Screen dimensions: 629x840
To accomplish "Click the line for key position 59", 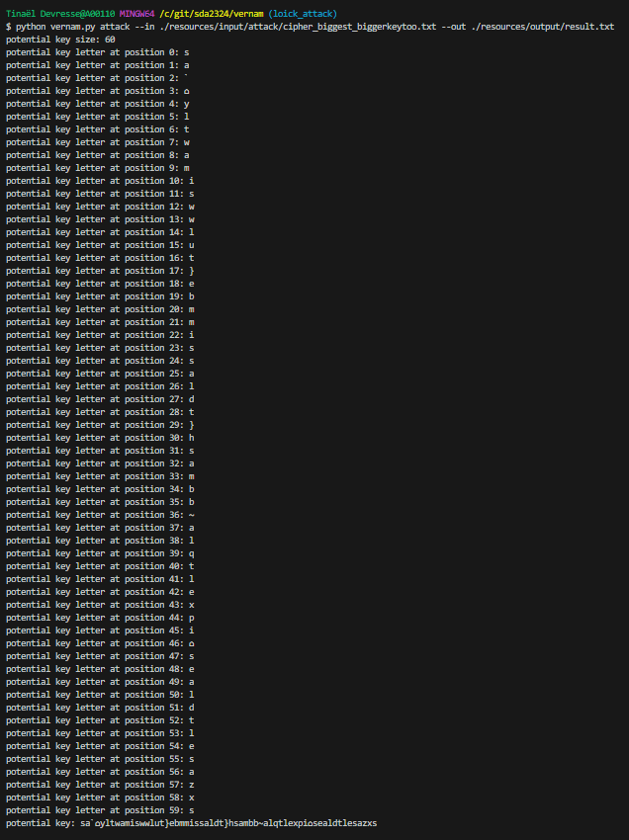I will coord(100,811).
